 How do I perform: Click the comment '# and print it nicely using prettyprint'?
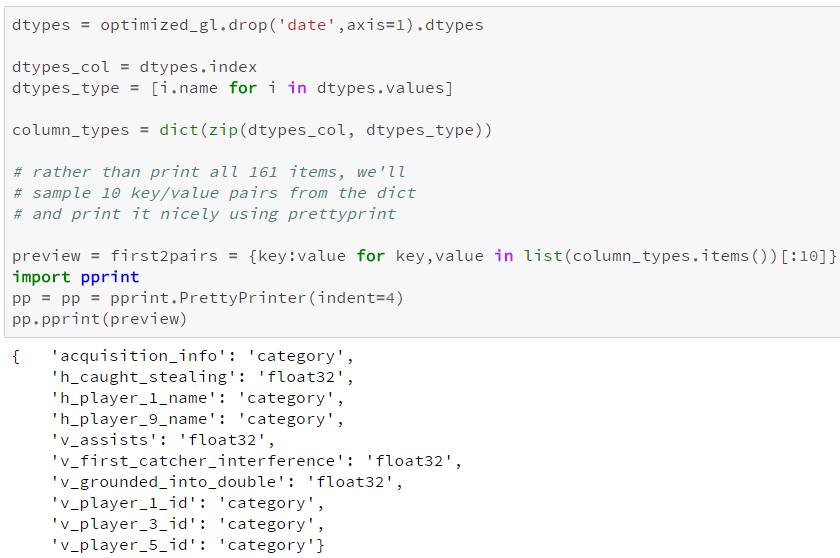pyautogui.click(x=204, y=214)
